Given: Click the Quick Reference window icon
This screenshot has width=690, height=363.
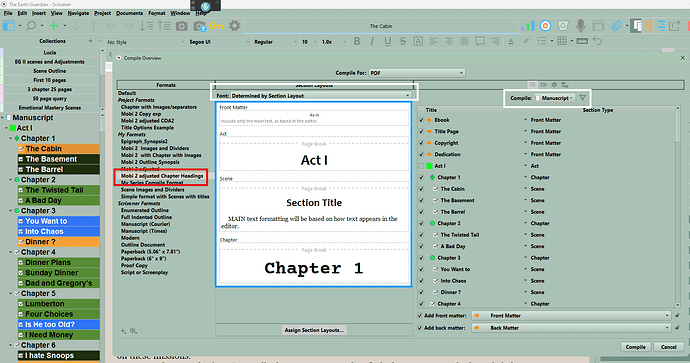Looking at the screenshot, I should click(x=598, y=26).
